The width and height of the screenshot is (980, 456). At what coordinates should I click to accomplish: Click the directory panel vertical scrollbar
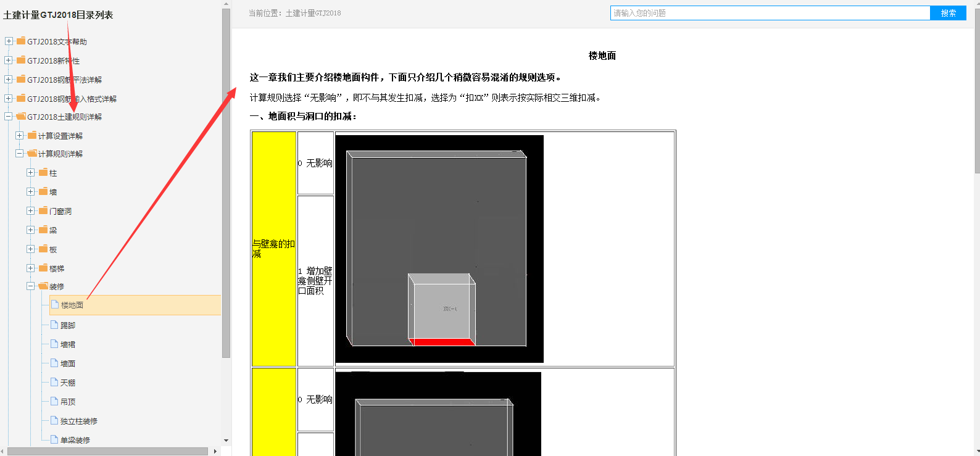tap(226, 183)
